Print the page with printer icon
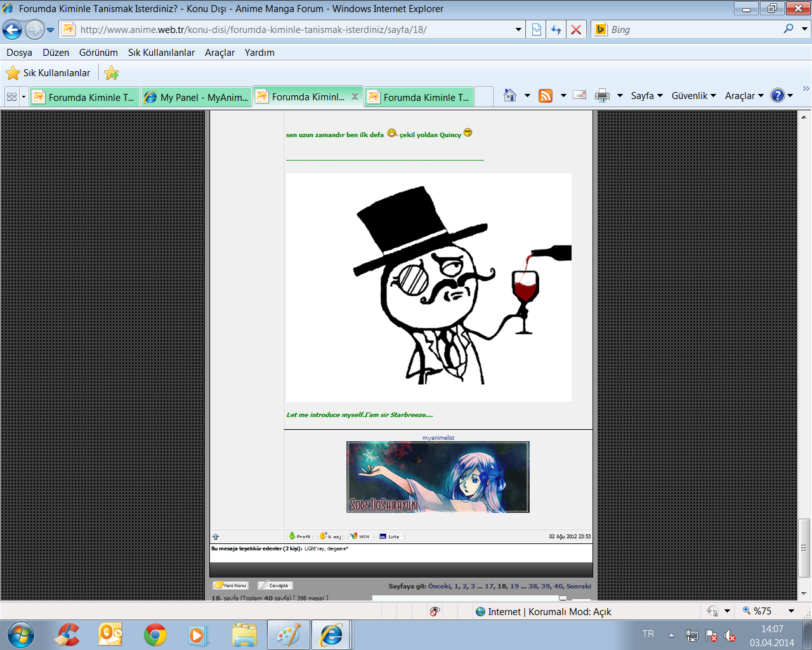The width and height of the screenshot is (812, 650). [602, 96]
